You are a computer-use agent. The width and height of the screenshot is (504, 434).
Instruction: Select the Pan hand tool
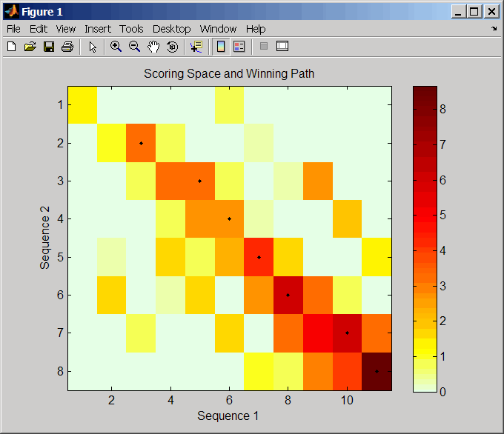pos(153,47)
